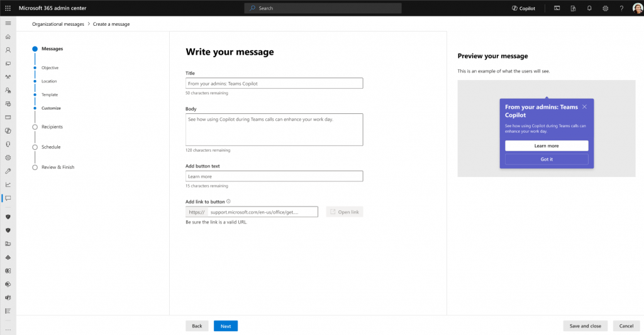Collapse the navigation menu hamburger icon
The width and height of the screenshot is (644, 335).
click(8, 23)
